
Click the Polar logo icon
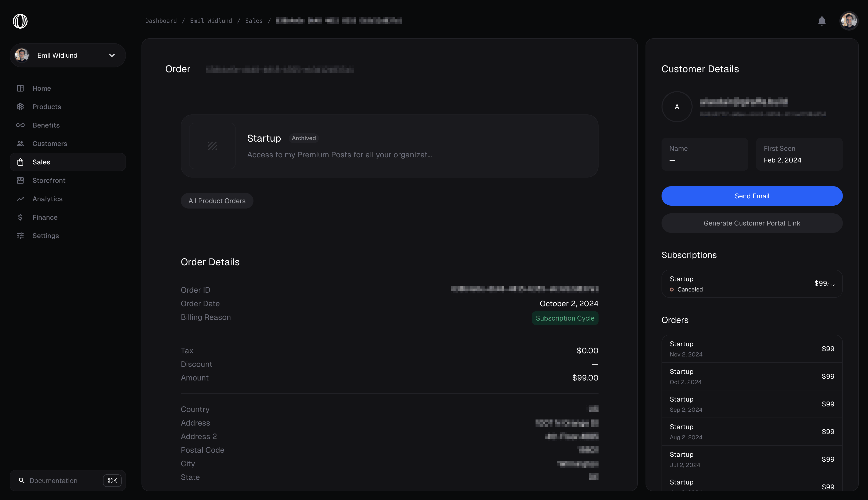[20, 21]
